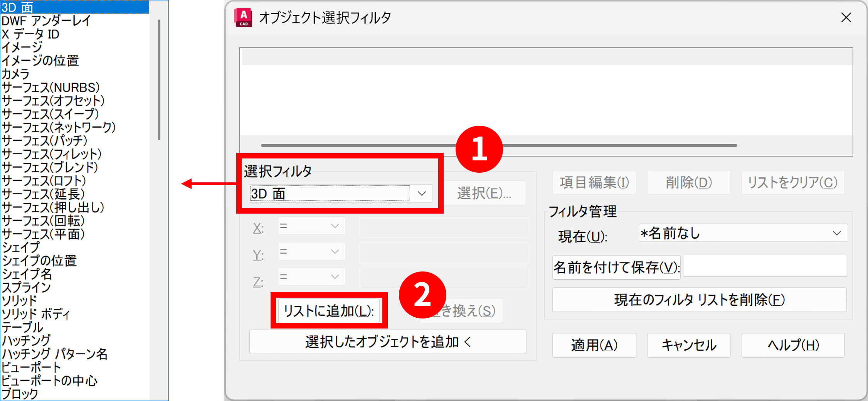Select ブロック at the list bottom
868x401 pixels.
(x=20, y=394)
